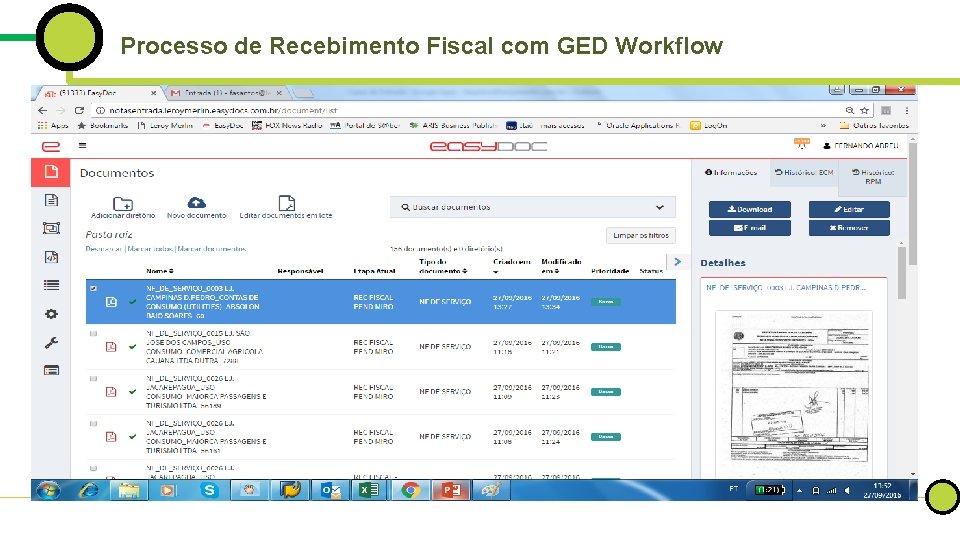The image size is (960, 540).
Task: Expand columns with the blue right arrow
Action: (677, 262)
